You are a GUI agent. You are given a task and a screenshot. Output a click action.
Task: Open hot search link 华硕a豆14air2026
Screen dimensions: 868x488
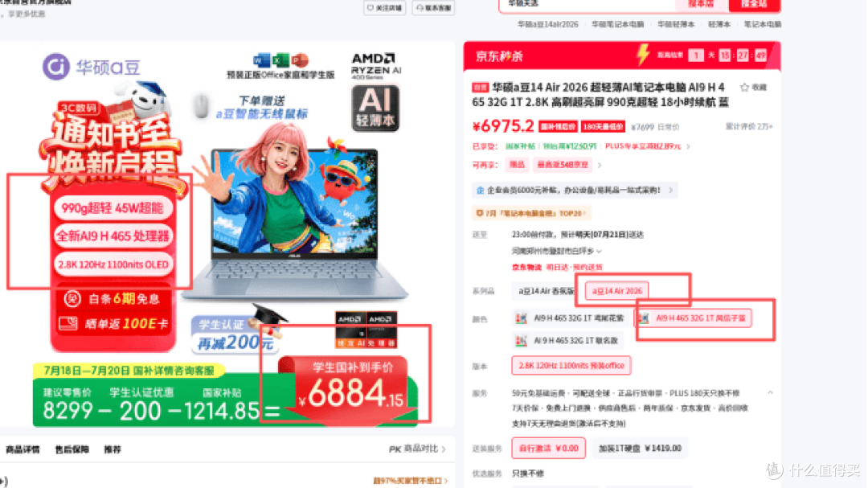(x=547, y=24)
